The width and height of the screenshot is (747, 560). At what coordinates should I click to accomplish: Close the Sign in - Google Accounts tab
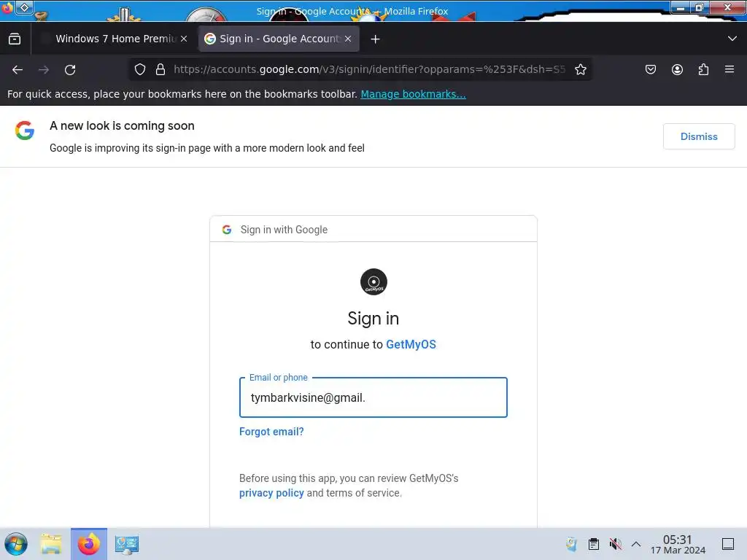348,39
